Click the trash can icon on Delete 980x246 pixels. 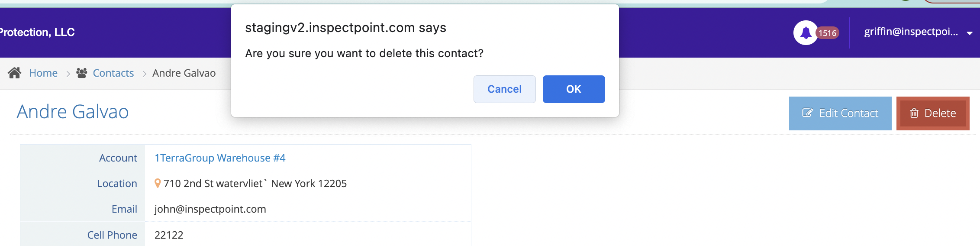[914, 113]
